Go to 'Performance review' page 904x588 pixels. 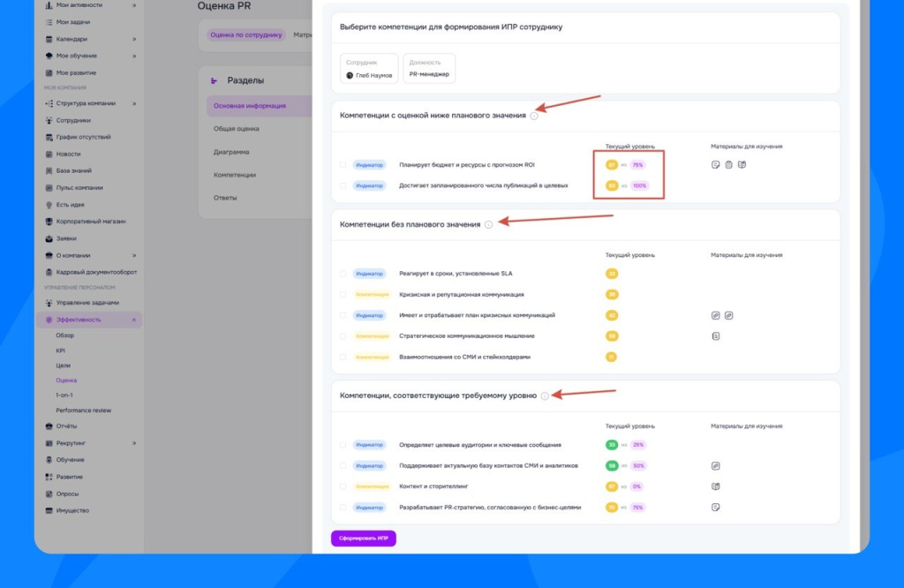pos(84,411)
